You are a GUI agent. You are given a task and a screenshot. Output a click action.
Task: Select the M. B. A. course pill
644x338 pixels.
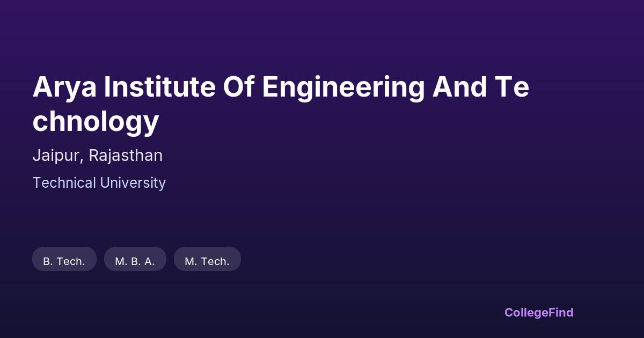click(x=135, y=261)
